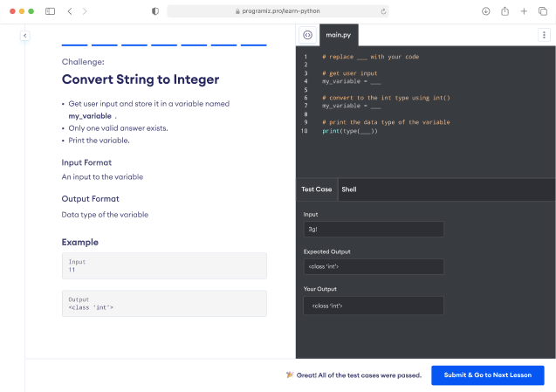Click the '# convert to the int type' comment
556x392 pixels.
pos(386,98)
